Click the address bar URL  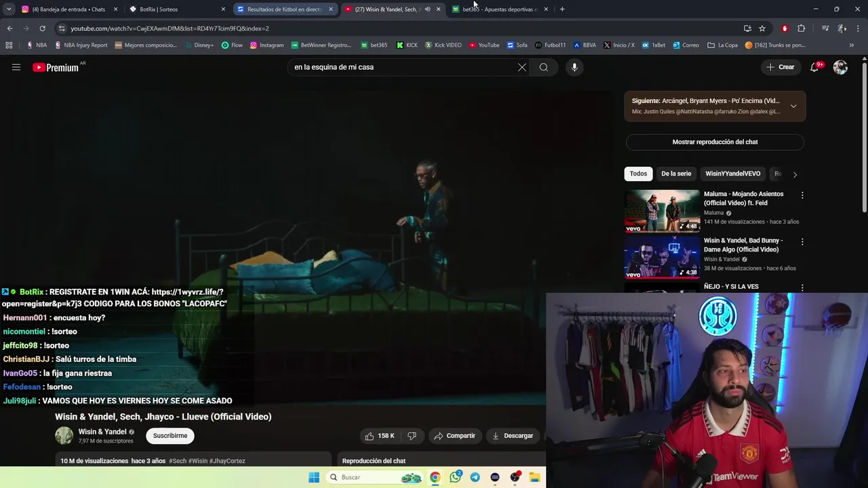tap(170, 28)
